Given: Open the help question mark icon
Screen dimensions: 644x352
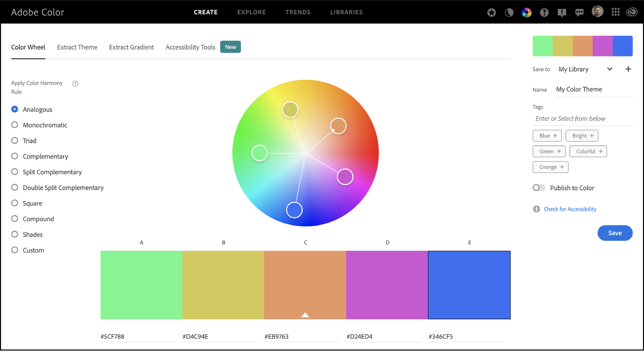Looking at the screenshot, I should coord(544,12).
